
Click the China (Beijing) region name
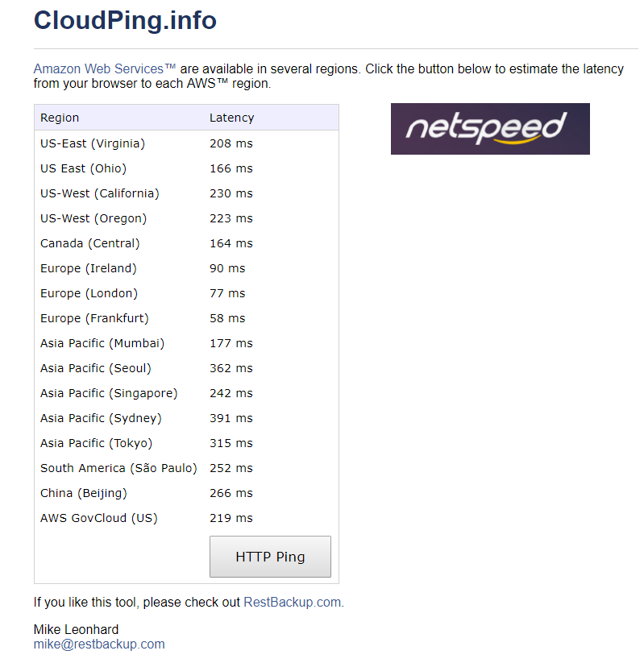pyautogui.click(x=83, y=493)
